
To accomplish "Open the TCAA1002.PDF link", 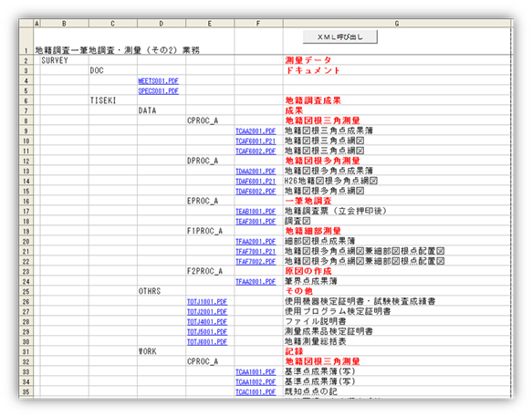I will pos(256,382).
